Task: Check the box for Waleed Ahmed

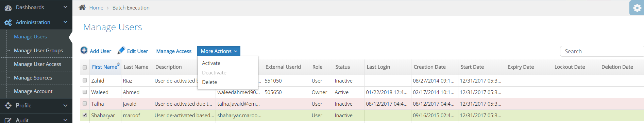Action: click(85, 92)
